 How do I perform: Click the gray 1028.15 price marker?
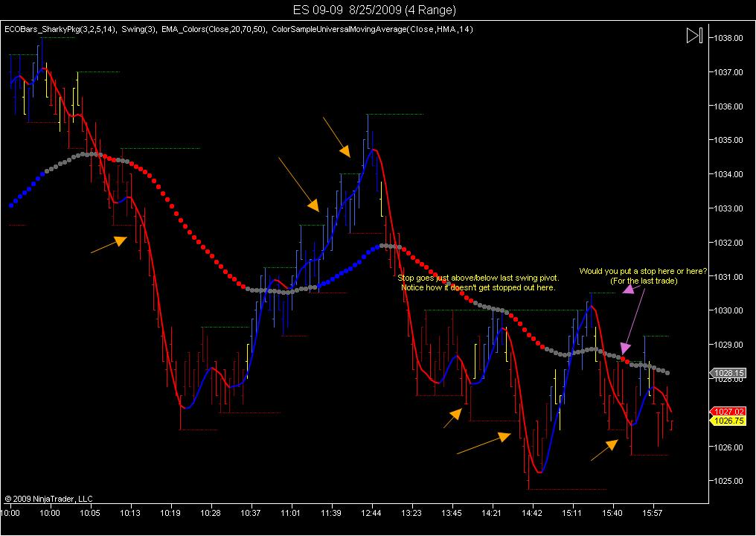[x=728, y=373]
